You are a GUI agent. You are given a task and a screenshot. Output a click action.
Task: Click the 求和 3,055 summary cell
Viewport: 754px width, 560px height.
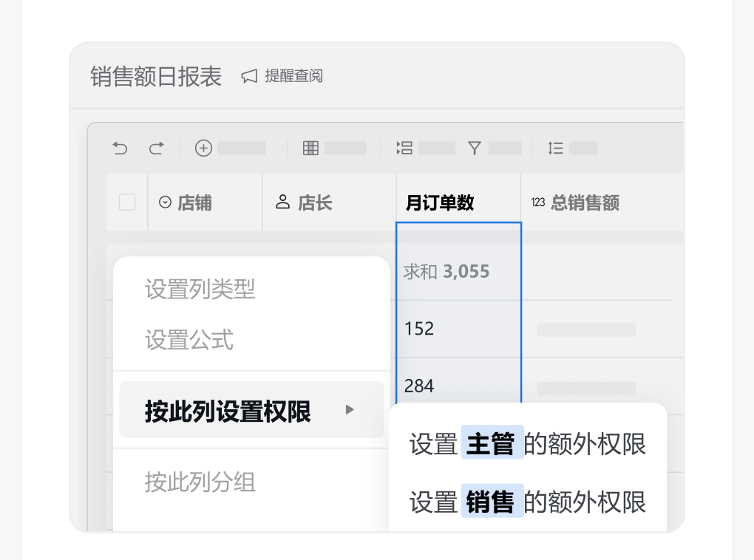pyautogui.click(x=458, y=272)
